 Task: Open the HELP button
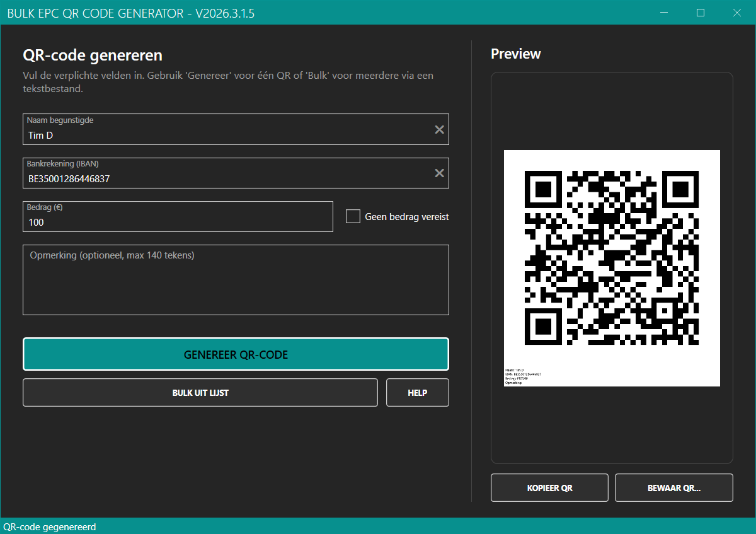418,393
